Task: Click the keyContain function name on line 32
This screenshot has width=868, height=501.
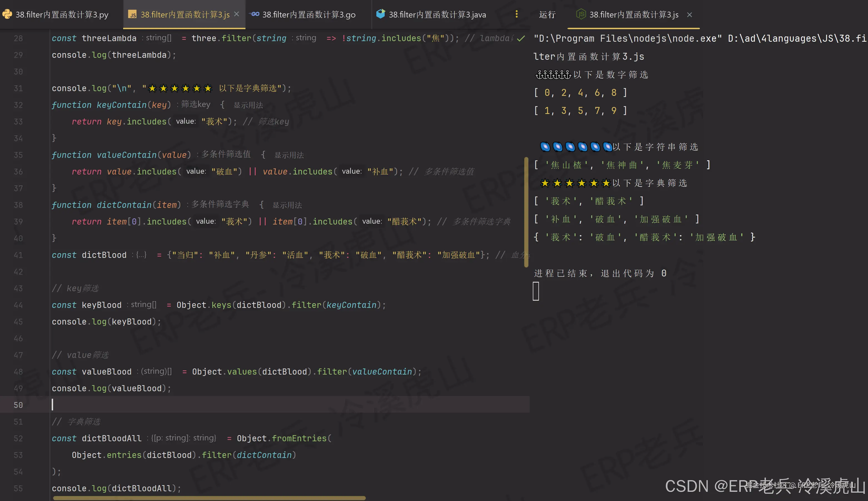Action: pyautogui.click(x=121, y=105)
